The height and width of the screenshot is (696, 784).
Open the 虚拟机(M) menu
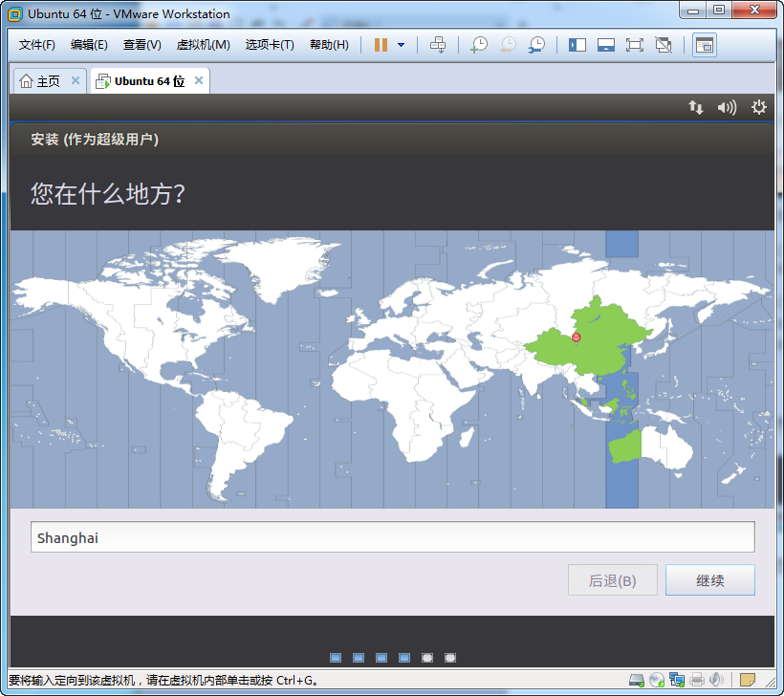[x=203, y=45]
